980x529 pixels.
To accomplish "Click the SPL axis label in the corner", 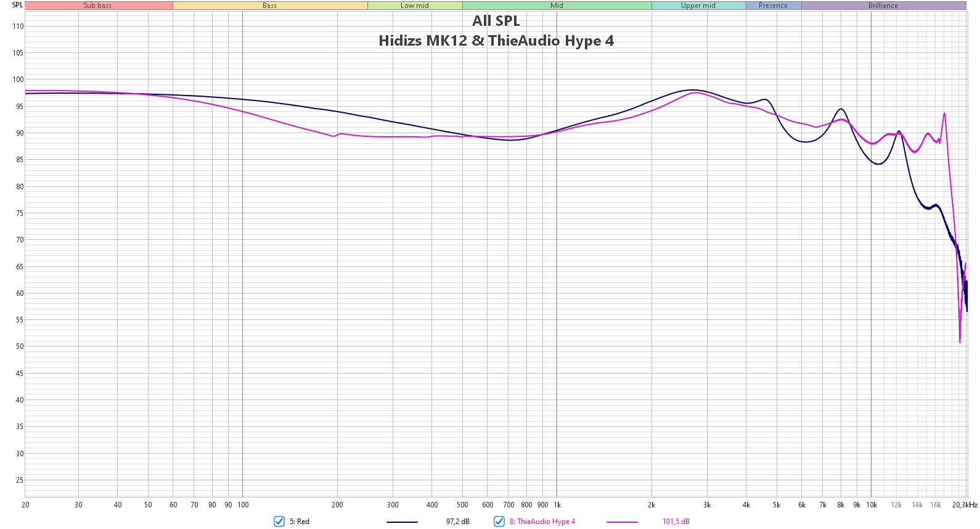I will (17, 5).
